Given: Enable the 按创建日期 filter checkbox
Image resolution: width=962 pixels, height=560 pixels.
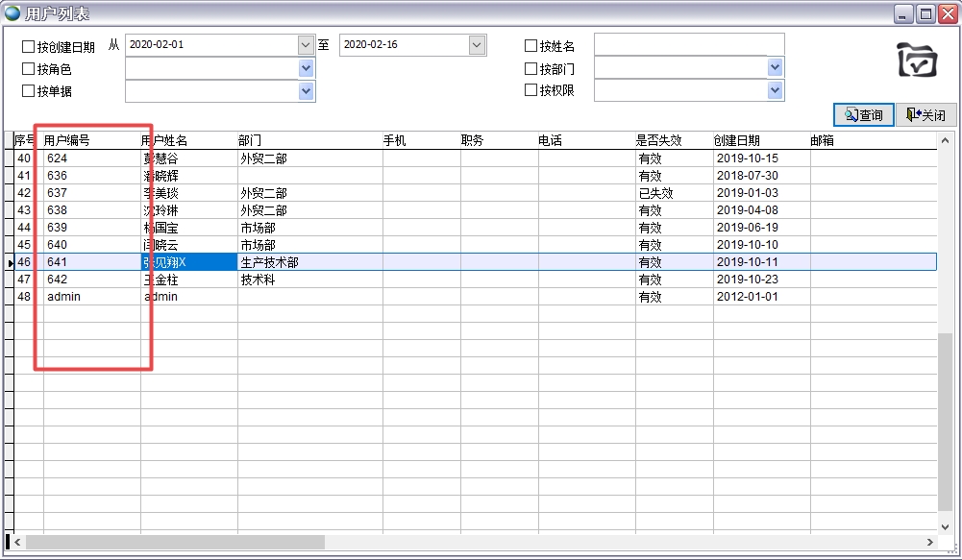Looking at the screenshot, I should (x=26, y=44).
